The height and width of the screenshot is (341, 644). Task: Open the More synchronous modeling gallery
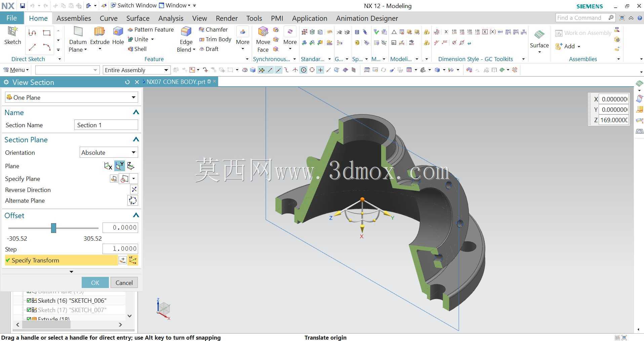coord(290,39)
